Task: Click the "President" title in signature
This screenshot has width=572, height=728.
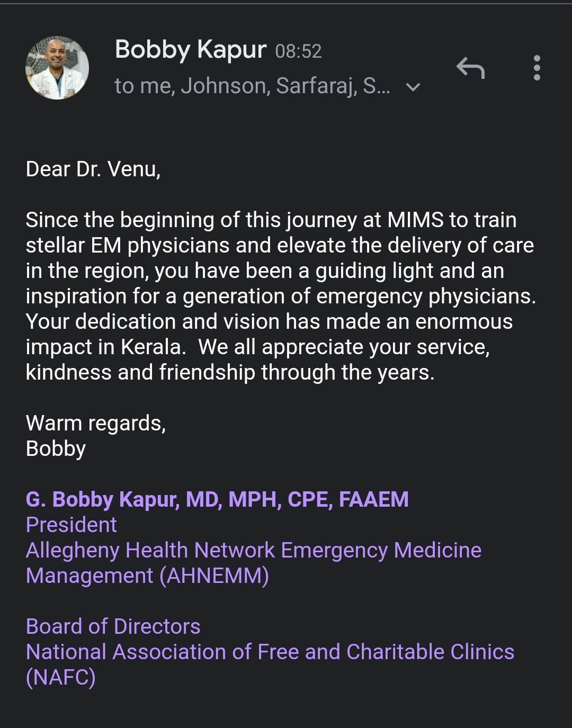Action: (71, 525)
